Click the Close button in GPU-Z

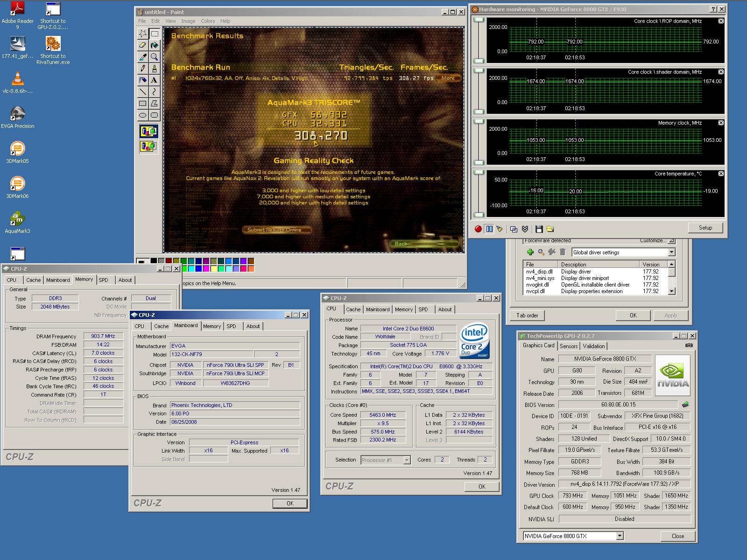point(678,536)
